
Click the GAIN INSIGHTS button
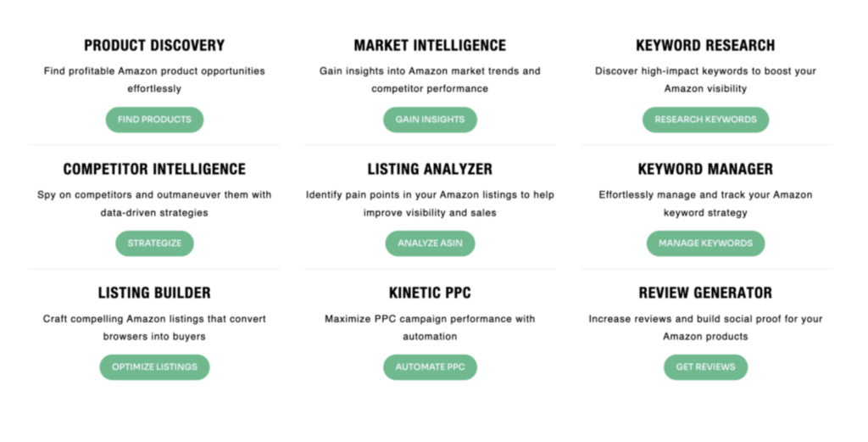pos(430,120)
